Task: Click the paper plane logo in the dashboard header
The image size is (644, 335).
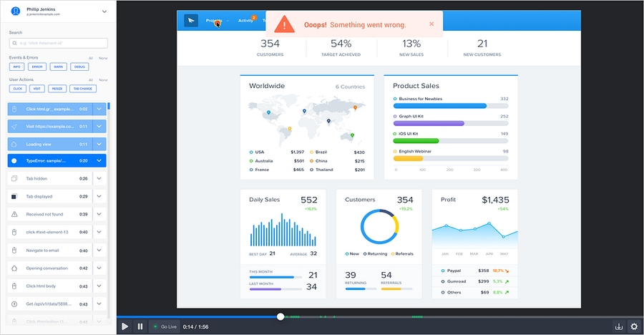Action: [190, 21]
